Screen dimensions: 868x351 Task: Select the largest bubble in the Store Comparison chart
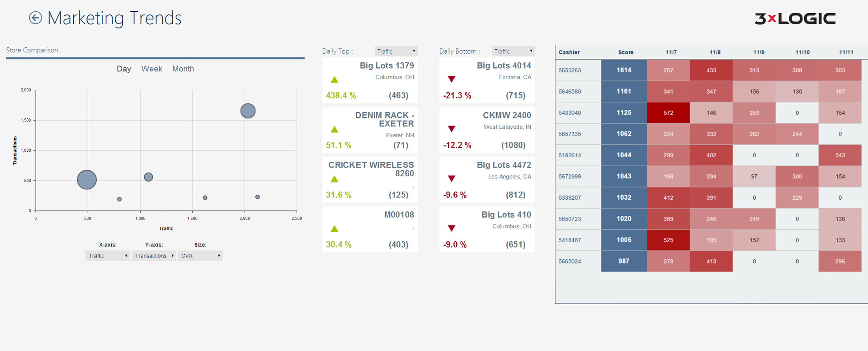(x=86, y=179)
